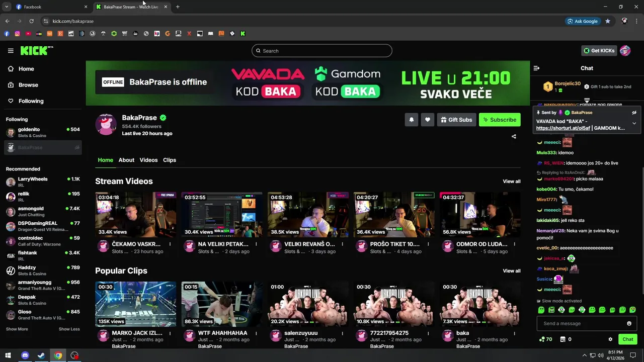Click the Ask Google button
The width and height of the screenshot is (644, 362).
tap(583, 21)
